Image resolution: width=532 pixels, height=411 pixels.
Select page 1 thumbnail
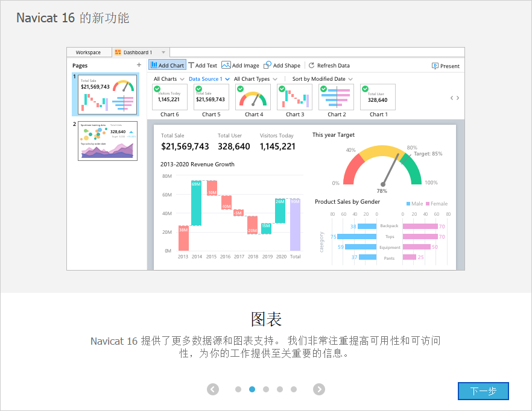107,94
